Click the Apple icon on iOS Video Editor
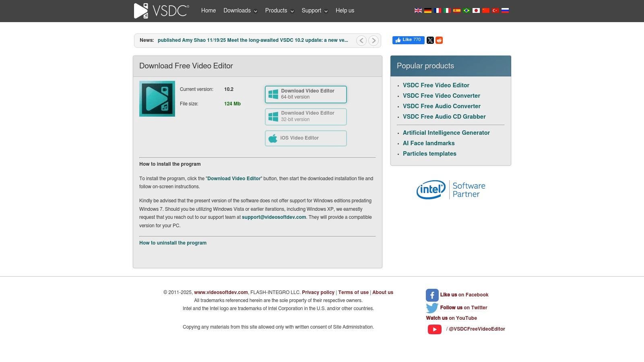 click(x=272, y=138)
